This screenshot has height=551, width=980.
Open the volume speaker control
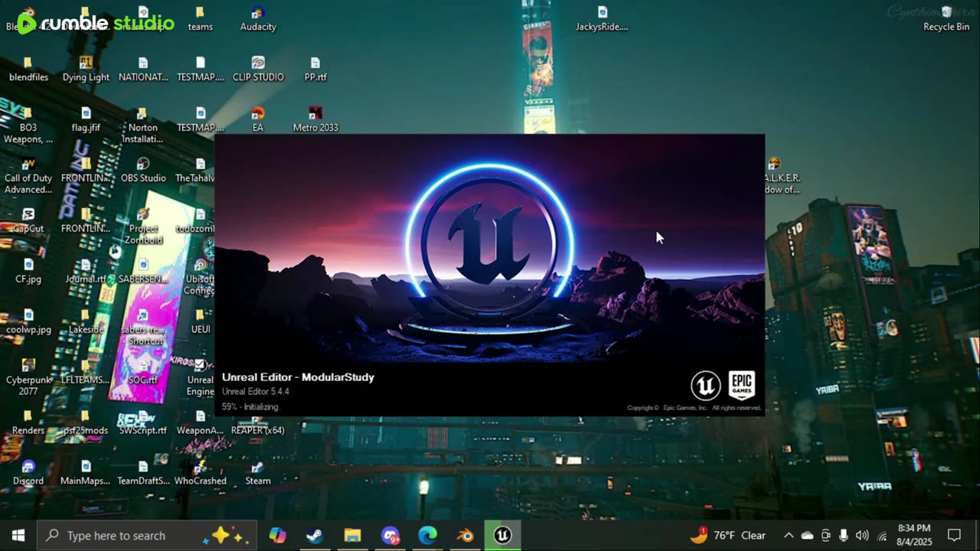(x=862, y=536)
